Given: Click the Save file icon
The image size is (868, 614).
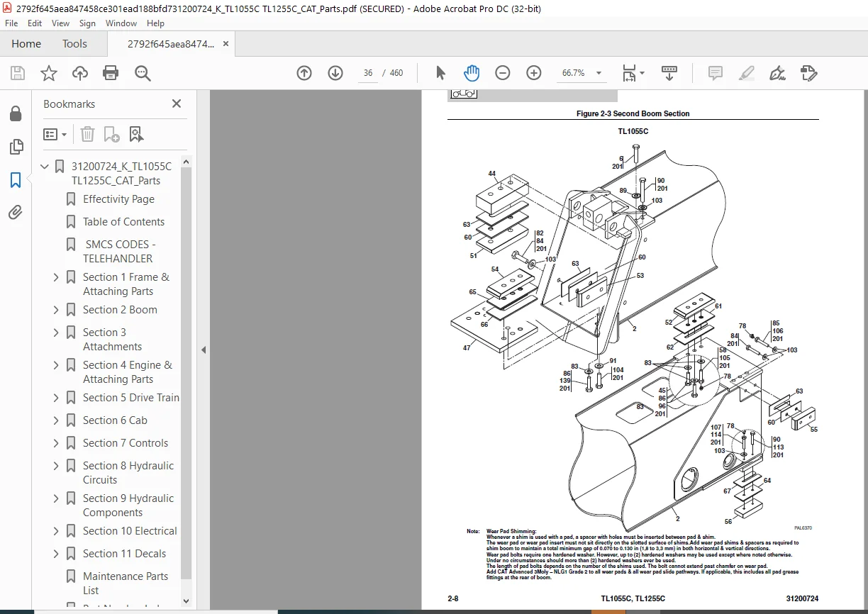Looking at the screenshot, I should (x=18, y=73).
